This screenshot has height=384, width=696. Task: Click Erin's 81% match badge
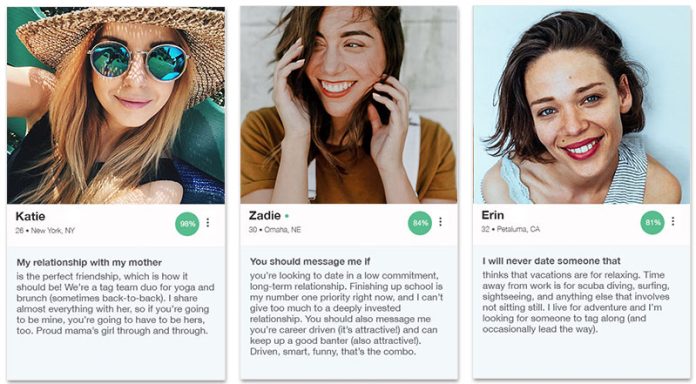coord(652,222)
